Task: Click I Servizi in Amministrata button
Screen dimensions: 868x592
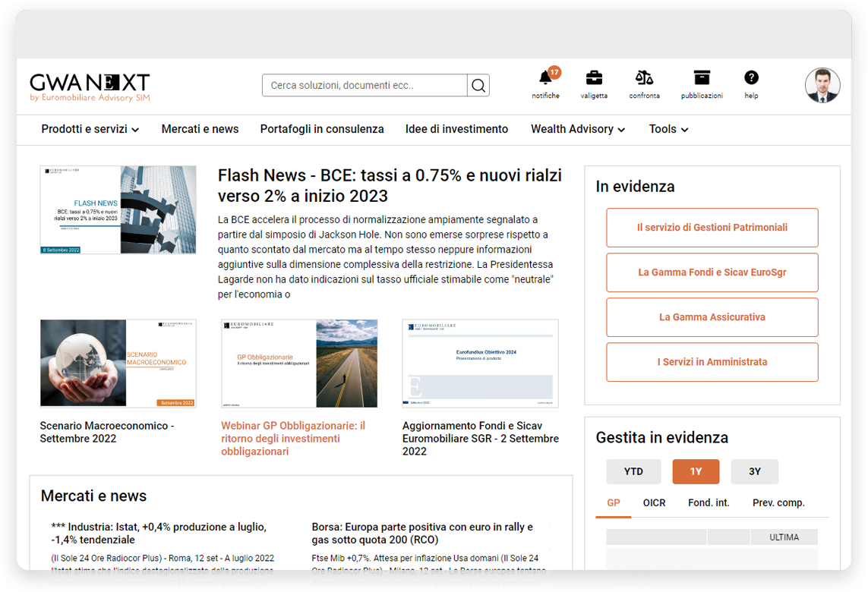Action: [712, 362]
